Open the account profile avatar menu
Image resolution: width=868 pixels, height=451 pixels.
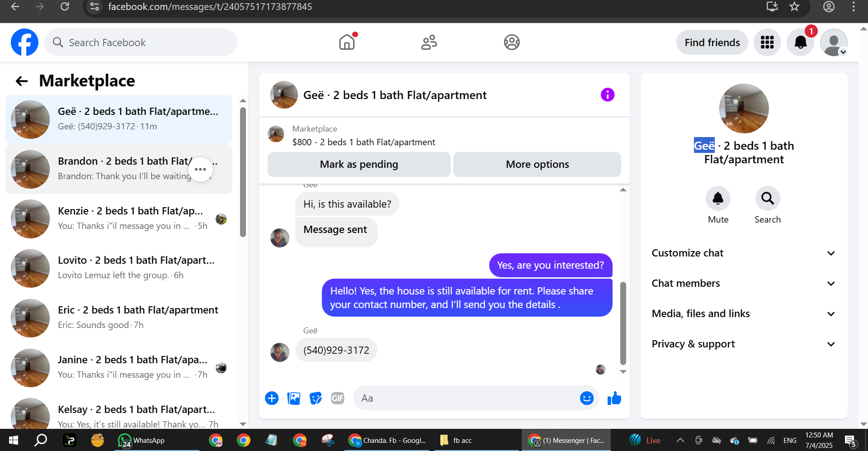[834, 43]
